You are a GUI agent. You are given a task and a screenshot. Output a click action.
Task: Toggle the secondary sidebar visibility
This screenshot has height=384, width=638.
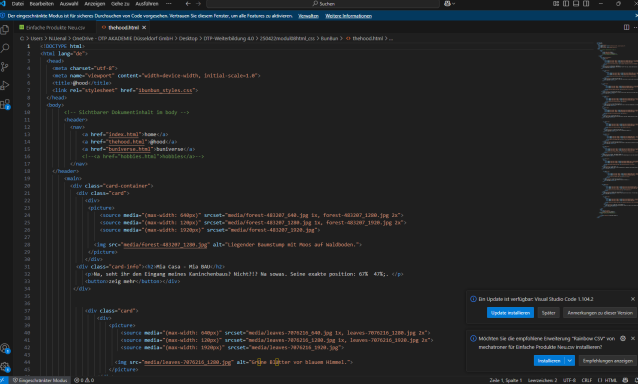pos(586,4)
